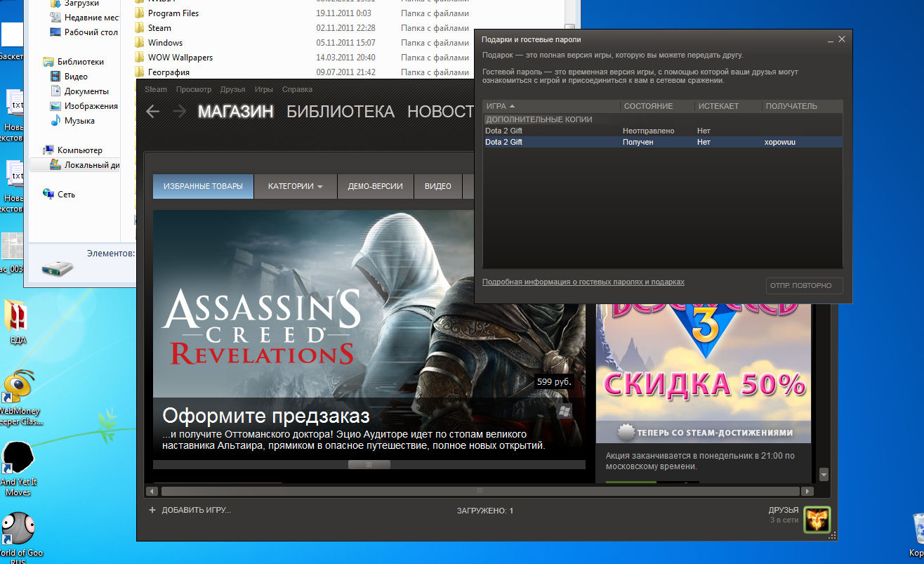
Task: Go forward with Steam's right arrow
Action: [x=179, y=111]
